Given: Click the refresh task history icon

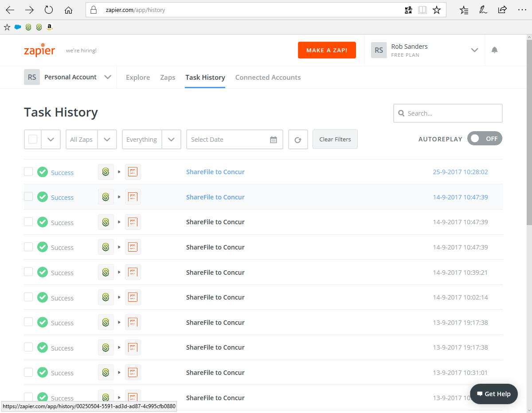Looking at the screenshot, I should pyautogui.click(x=298, y=140).
